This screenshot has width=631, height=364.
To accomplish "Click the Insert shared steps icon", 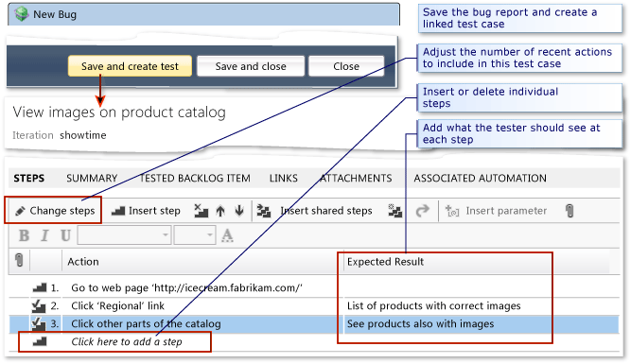I will [264, 210].
